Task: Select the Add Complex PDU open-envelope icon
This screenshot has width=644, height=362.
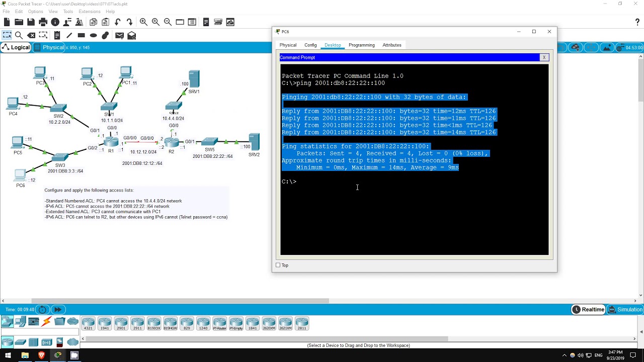Action: click(131, 35)
